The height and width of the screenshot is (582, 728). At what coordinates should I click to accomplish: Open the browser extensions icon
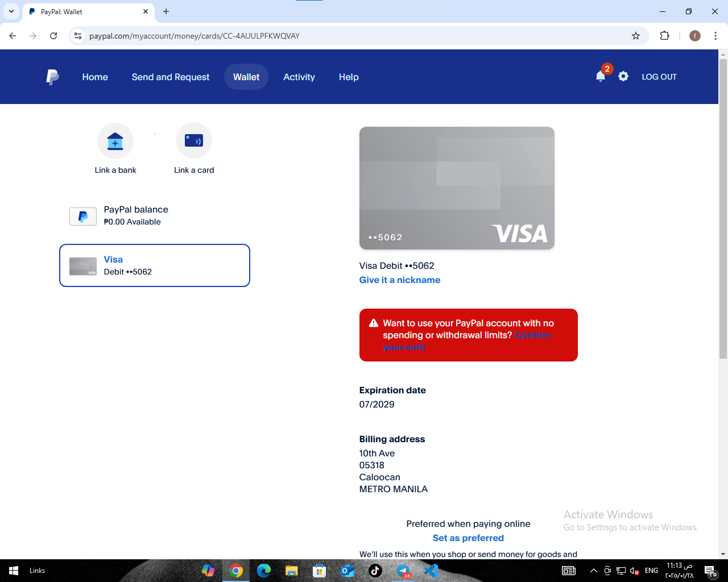coord(664,36)
